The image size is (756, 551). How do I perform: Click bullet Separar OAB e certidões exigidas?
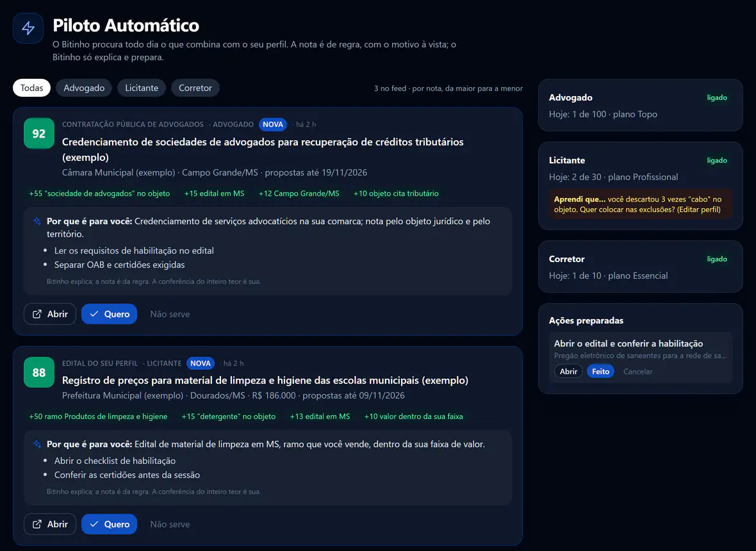[120, 265]
